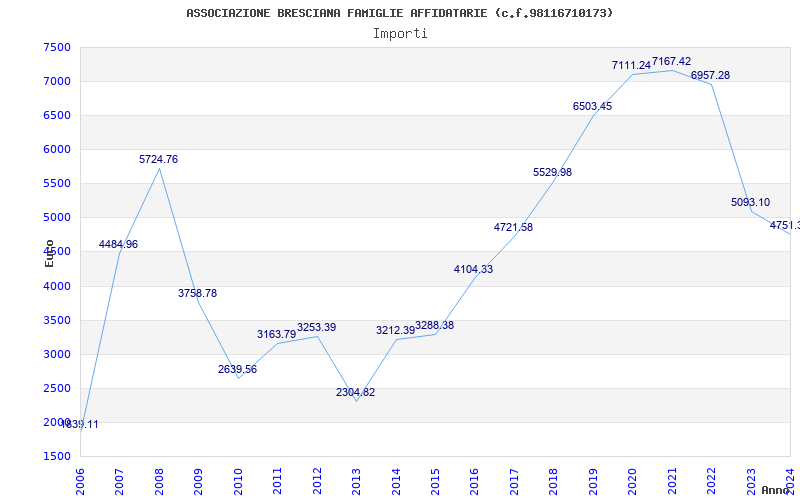Click the 2012 year axis label
The image size is (800, 500).
[317, 482]
